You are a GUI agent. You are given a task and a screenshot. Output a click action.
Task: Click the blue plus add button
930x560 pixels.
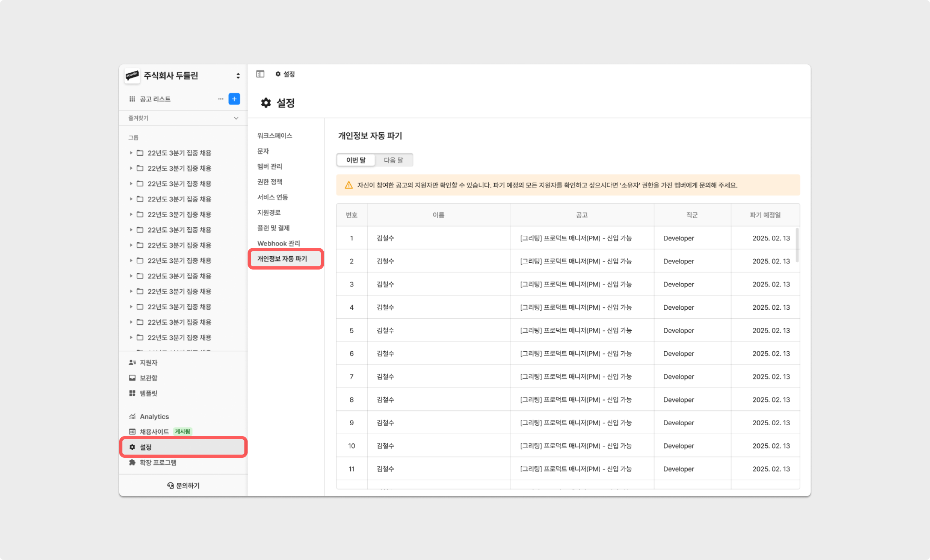tap(234, 99)
